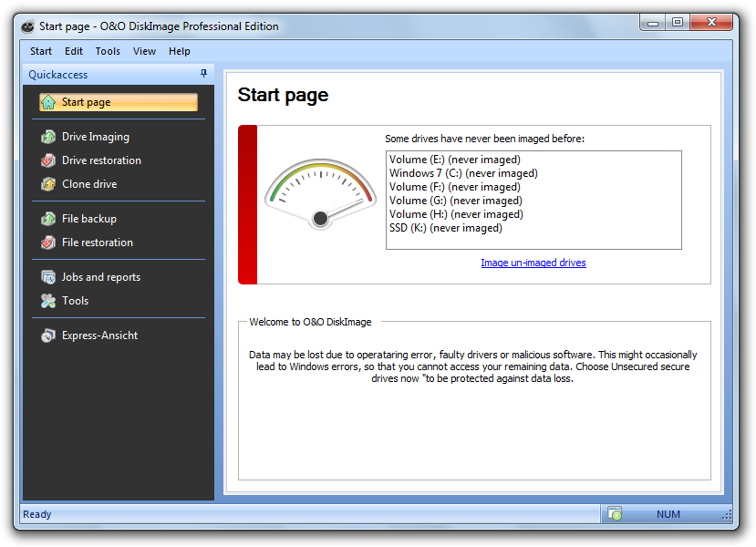Select Volume (F:) (never imaged) entry

pos(455,187)
